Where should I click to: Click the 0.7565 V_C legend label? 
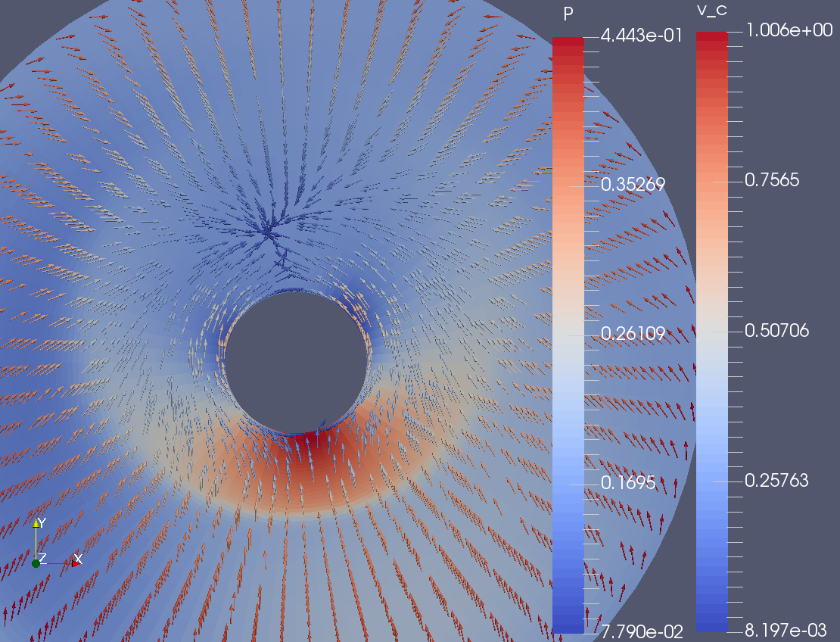(x=772, y=180)
